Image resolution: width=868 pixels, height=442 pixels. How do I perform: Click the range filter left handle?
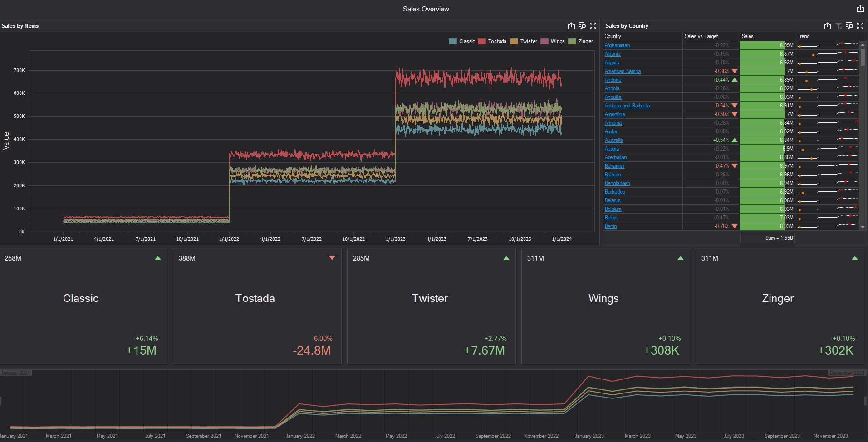1,401
